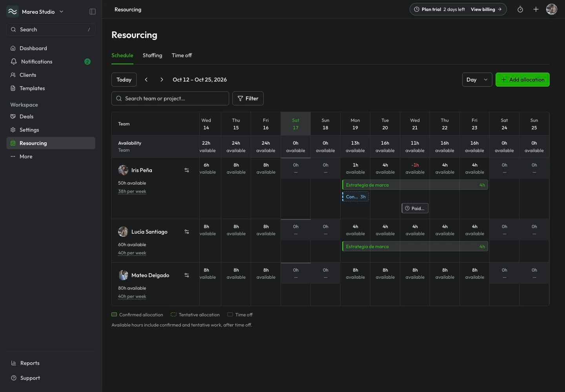Image resolution: width=565 pixels, height=392 pixels.
Task: Go to next date range arrow
Action: pos(162,80)
